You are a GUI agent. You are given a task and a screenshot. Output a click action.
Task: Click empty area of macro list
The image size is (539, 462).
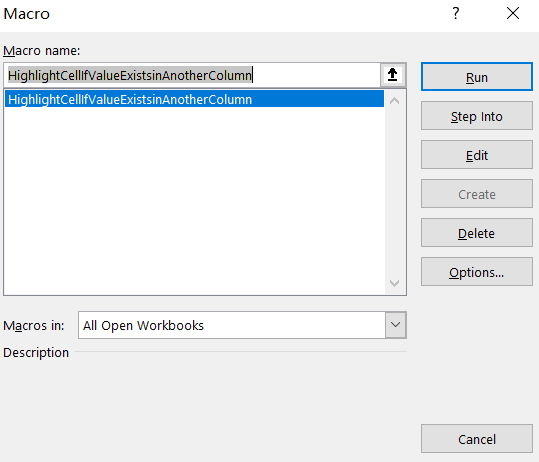pos(194,199)
